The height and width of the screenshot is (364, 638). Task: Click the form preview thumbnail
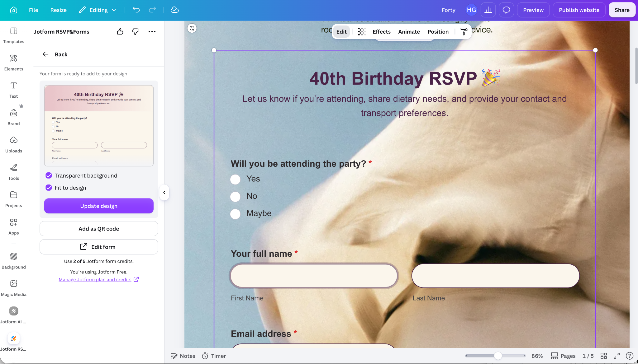pyautogui.click(x=99, y=126)
